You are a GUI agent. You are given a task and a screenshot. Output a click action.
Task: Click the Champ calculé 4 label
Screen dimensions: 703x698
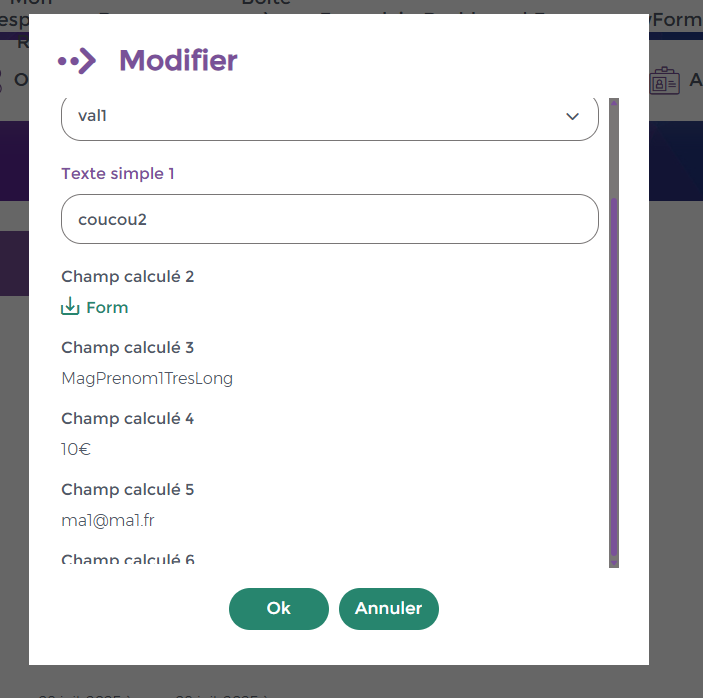coord(127,418)
